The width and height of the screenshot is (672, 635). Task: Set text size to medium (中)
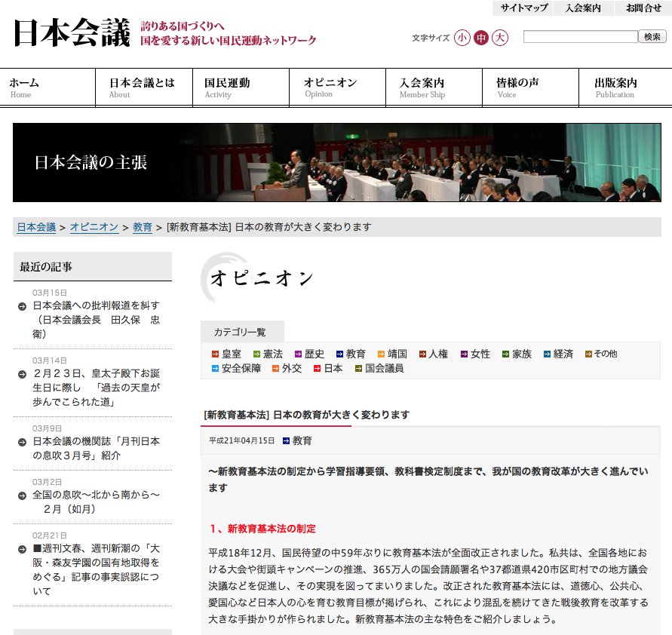click(x=481, y=38)
